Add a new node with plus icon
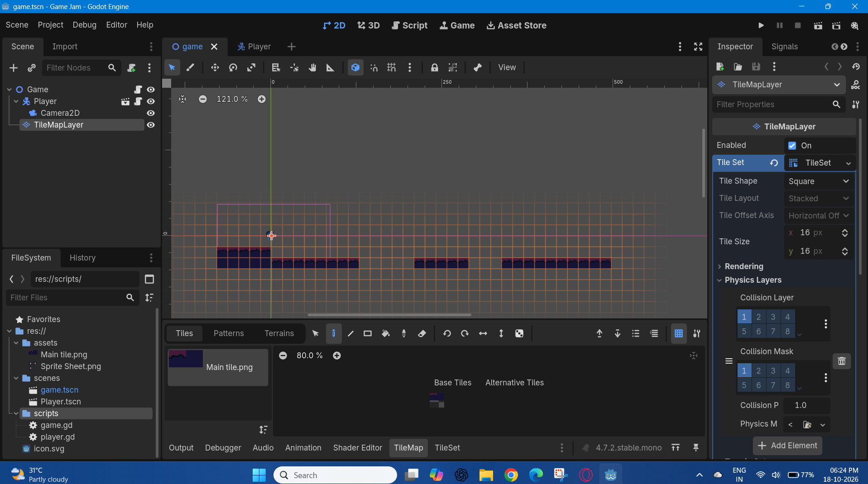Image resolution: width=868 pixels, height=484 pixels. [14, 68]
